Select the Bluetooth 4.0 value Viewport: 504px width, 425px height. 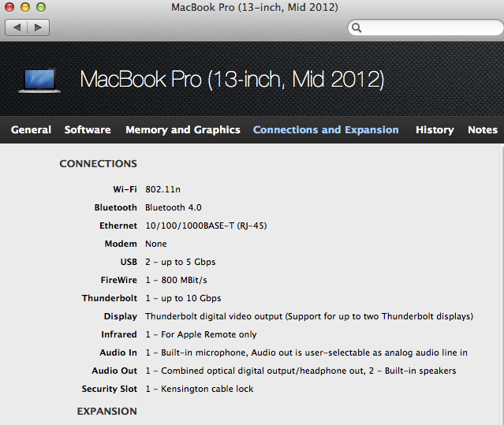click(174, 207)
